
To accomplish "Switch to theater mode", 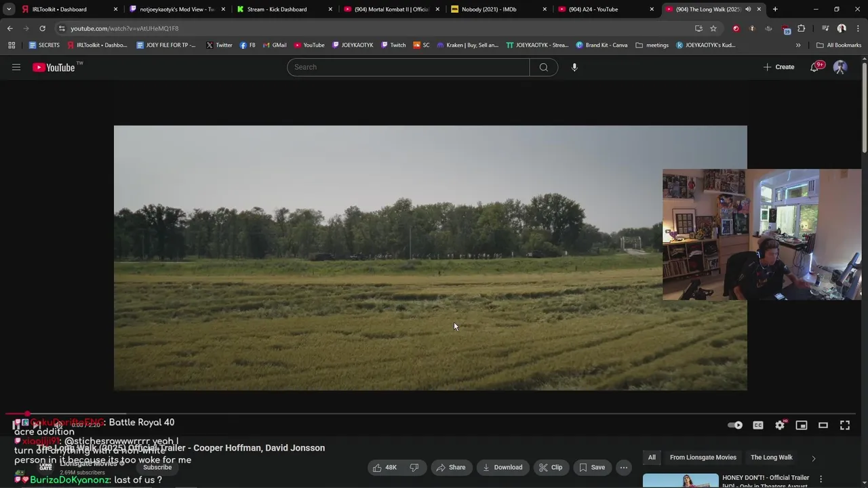I will point(823,425).
